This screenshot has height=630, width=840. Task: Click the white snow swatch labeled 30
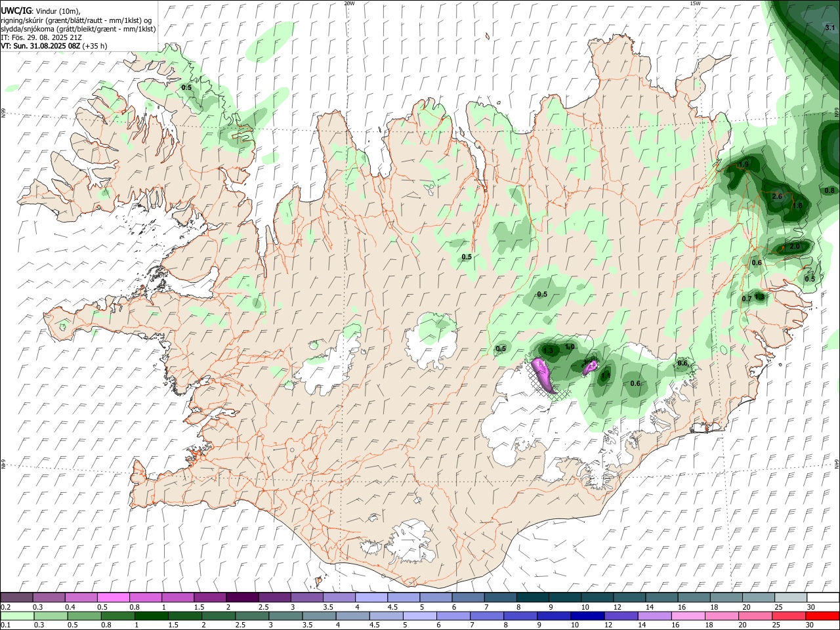point(822,597)
